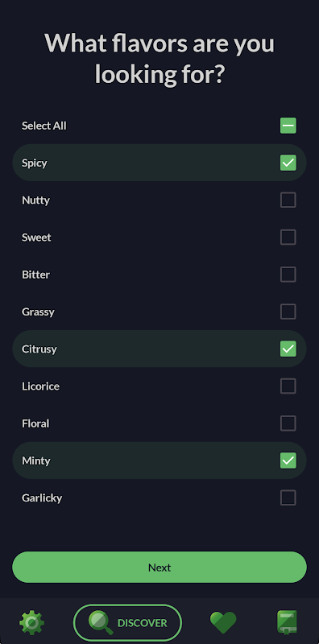Select the Discover tab label

coord(143,623)
